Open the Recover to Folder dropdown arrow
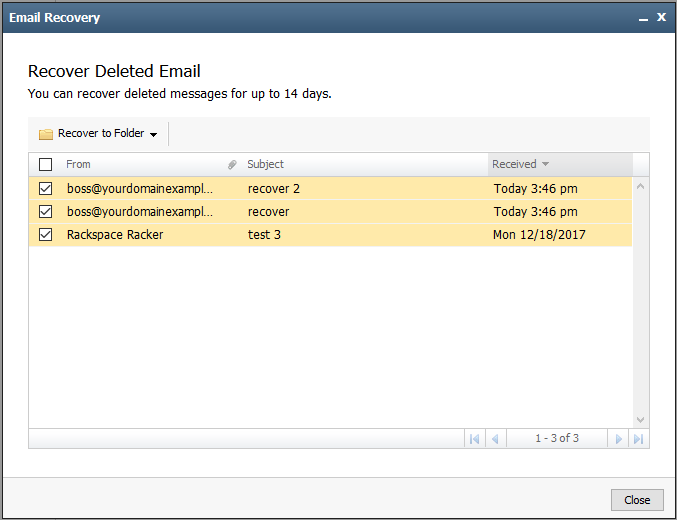677x520 pixels. point(153,135)
